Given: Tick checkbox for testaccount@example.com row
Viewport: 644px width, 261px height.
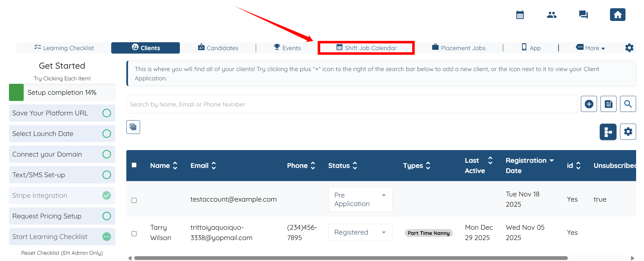Looking at the screenshot, I should [x=134, y=200].
